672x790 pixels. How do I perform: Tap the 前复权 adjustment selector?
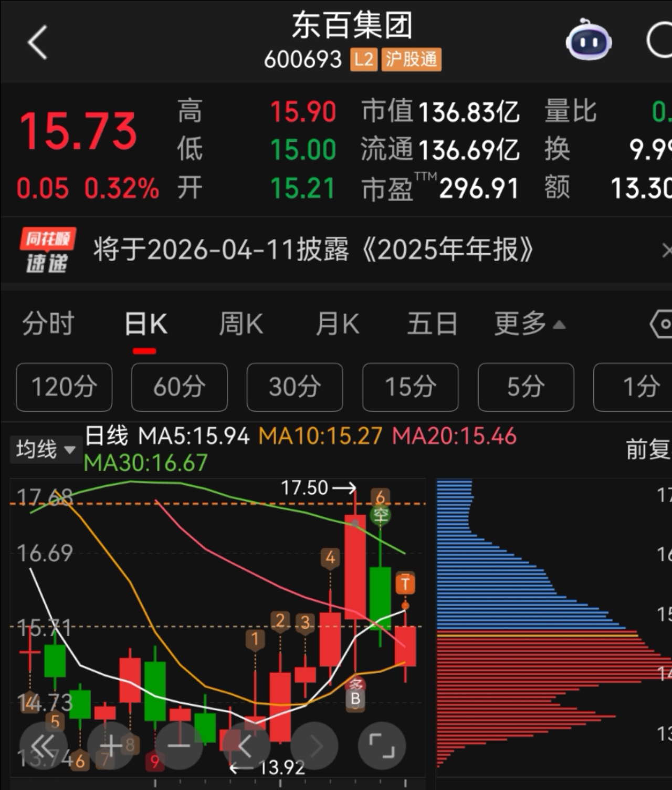(x=648, y=450)
